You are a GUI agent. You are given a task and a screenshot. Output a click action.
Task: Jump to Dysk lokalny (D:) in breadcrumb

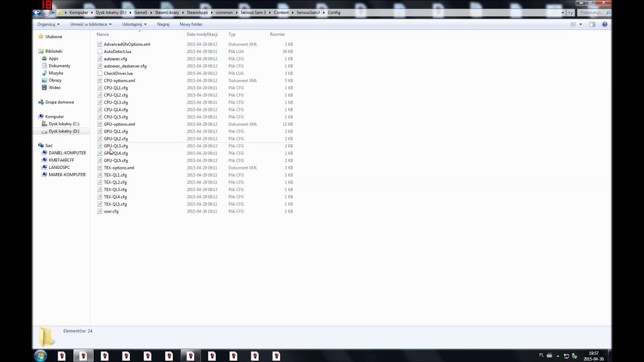[111, 13]
